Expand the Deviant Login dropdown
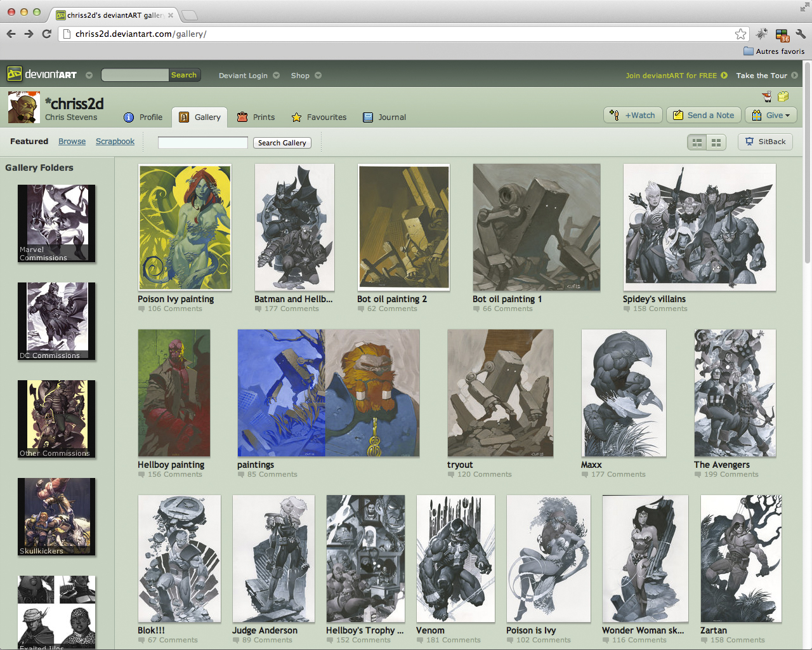This screenshot has height=650, width=812. (x=276, y=76)
